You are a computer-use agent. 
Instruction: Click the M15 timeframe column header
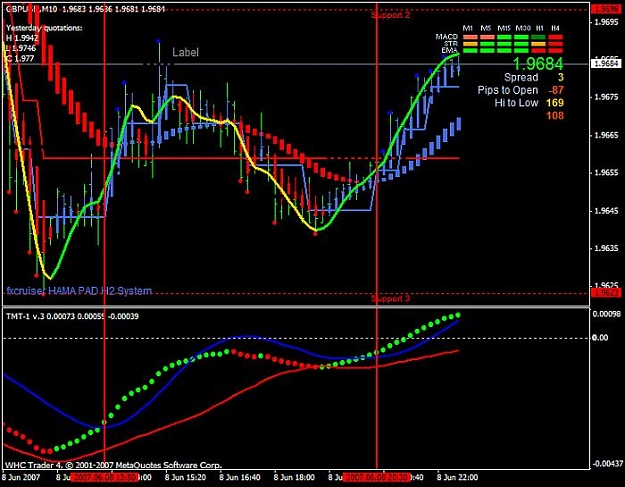pyautogui.click(x=504, y=28)
